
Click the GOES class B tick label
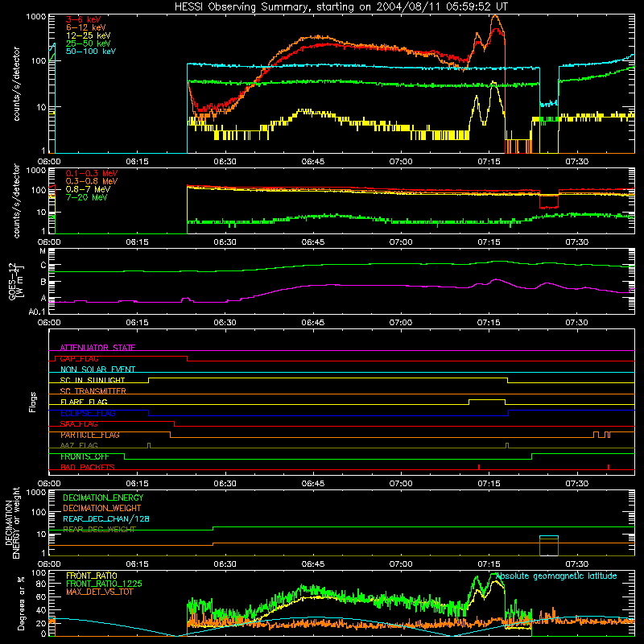(x=43, y=283)
